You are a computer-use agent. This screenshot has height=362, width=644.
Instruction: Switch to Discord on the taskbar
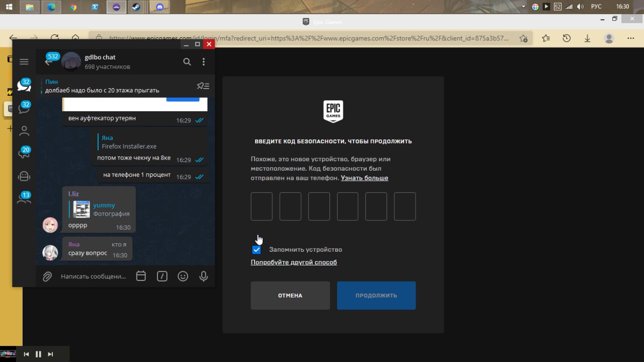tap(159, 7)
